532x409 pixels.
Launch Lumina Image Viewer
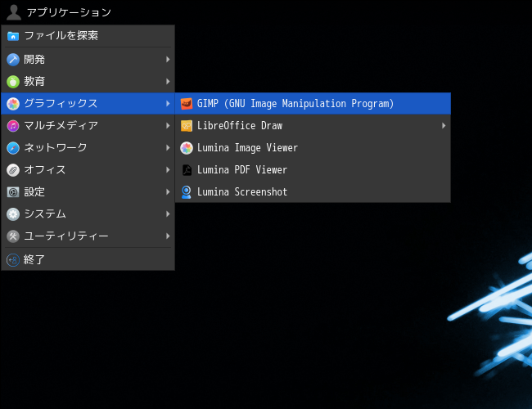313,148
